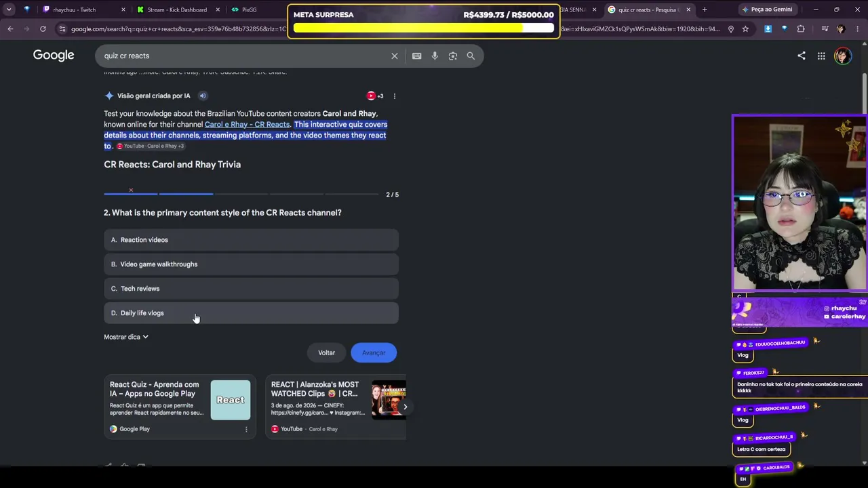Click the Avançar button
This screenshot has width=868, height=488.
pyautogui.click(x=374, y=352)
